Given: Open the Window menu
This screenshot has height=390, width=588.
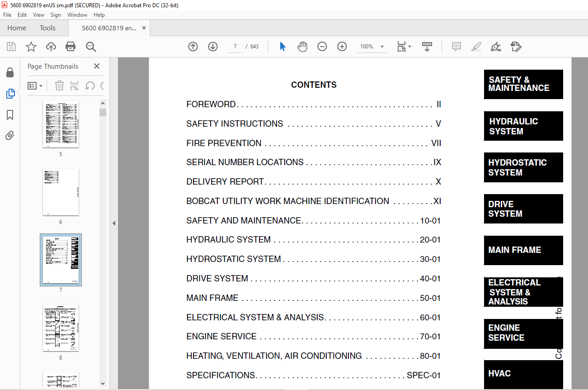Looking at the screenshot, I should 77,15.
